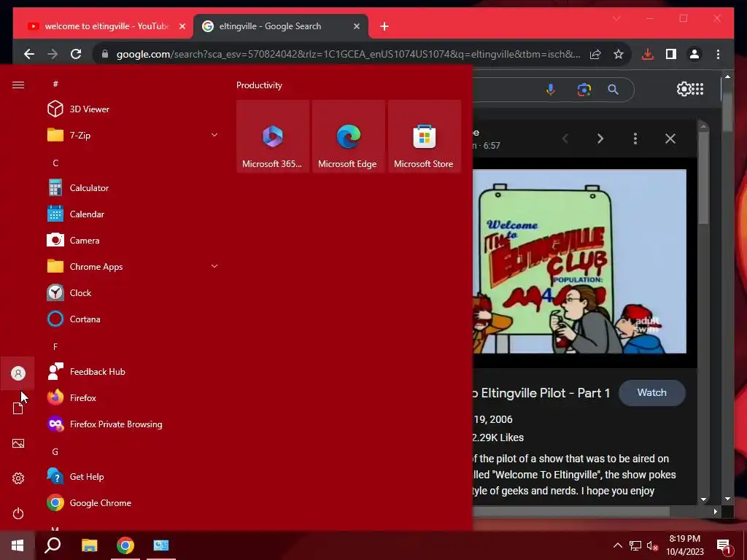747x560 pixels.
Task: Open the taskbar clock and date
Action: [684, 545]
